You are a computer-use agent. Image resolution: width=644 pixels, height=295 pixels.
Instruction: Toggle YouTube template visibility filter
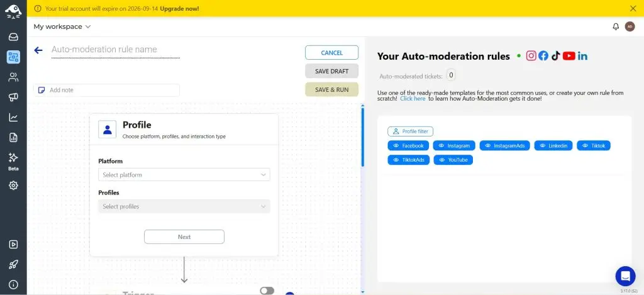pos(453,160)
